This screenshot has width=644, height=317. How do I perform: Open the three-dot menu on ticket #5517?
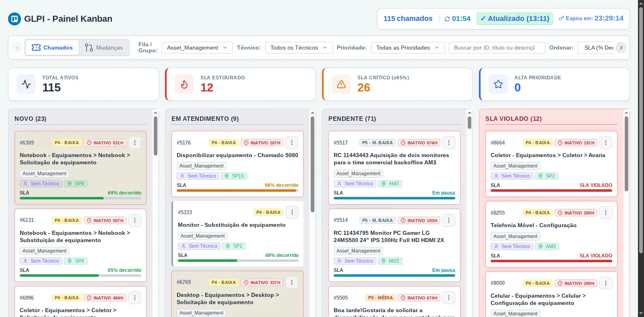[449, 143]
